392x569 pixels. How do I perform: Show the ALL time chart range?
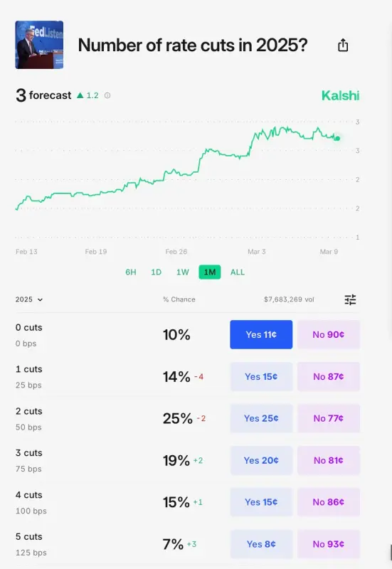coord(238,272)
